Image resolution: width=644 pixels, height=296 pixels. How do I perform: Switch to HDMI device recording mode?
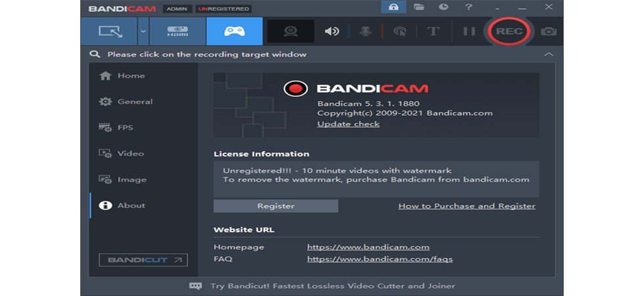point(178,31)
